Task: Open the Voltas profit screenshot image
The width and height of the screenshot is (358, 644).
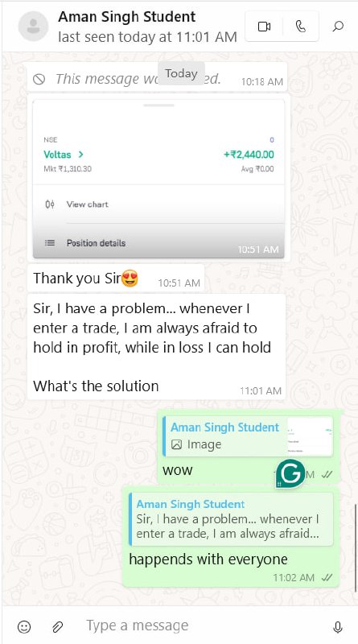Action: (158, 179)
